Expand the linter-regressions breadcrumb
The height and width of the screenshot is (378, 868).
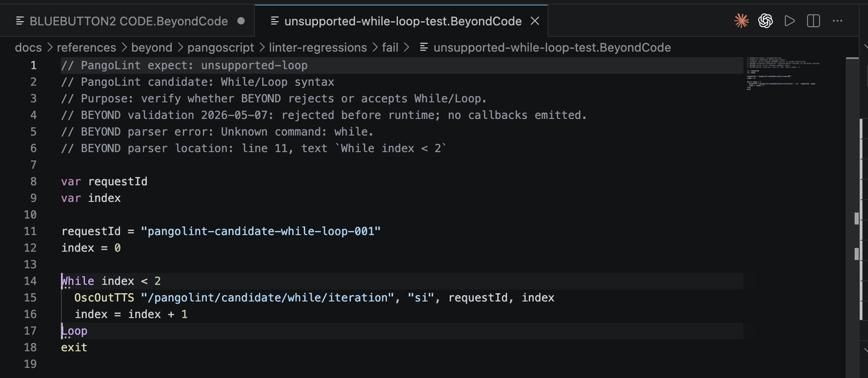[x=317, y=48]
